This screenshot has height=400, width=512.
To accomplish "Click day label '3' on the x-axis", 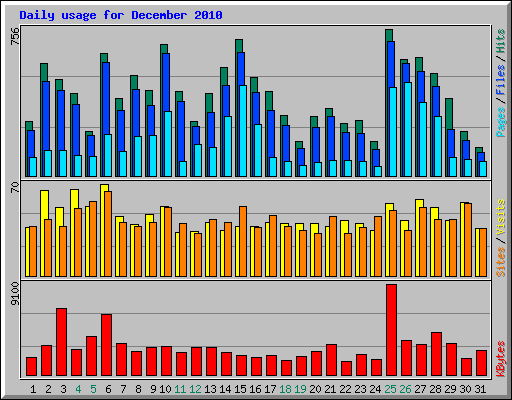I will coord(63,389).
